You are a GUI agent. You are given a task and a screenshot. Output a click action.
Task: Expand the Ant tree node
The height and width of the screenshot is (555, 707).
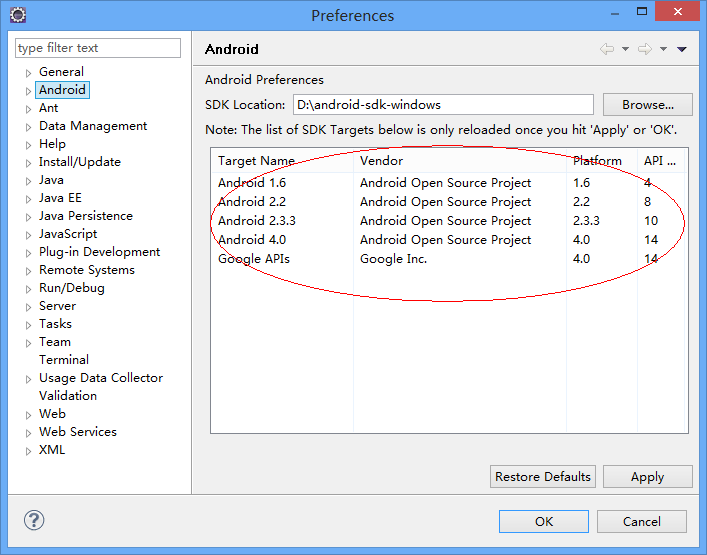pyautogui.click(x=28, y=109)
